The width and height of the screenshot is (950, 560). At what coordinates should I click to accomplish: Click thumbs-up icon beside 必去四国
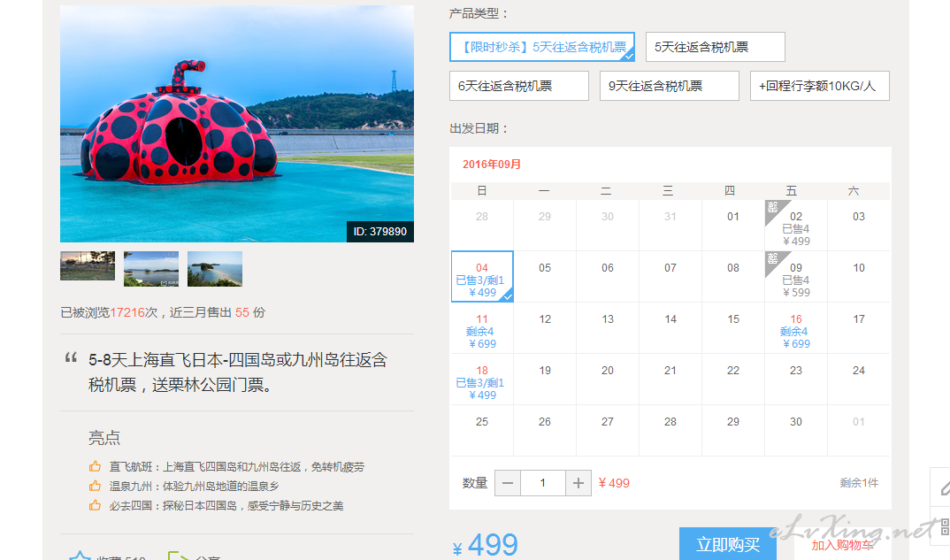(x=96, y=505)
